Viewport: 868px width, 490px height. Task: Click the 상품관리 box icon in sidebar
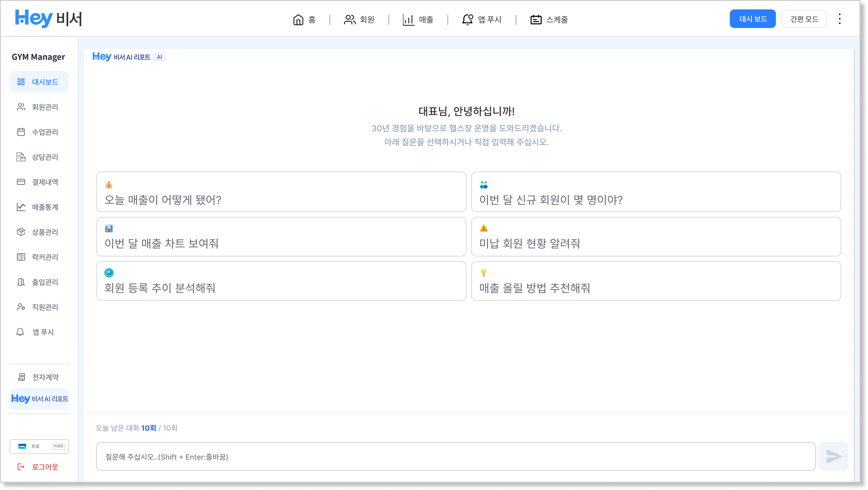pyautogui.click(x=21, y=232)
